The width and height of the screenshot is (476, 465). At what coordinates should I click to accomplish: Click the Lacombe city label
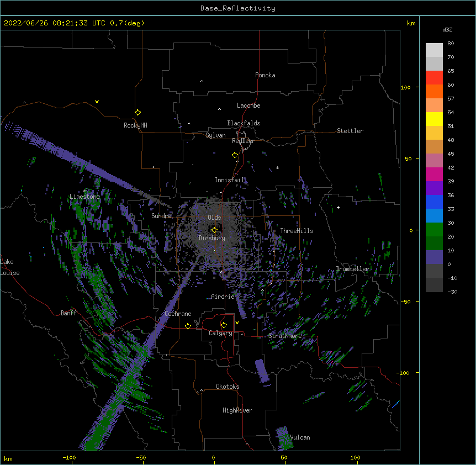click(248, 105)
